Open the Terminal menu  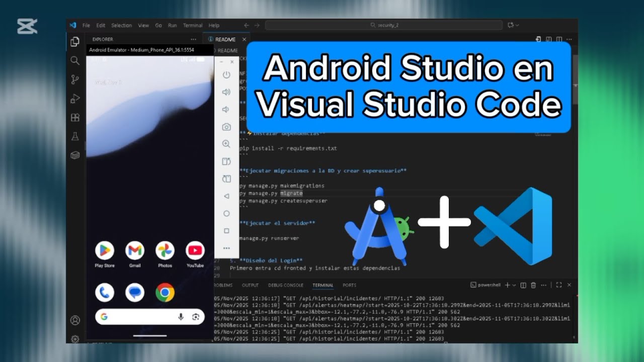[193, 25]
